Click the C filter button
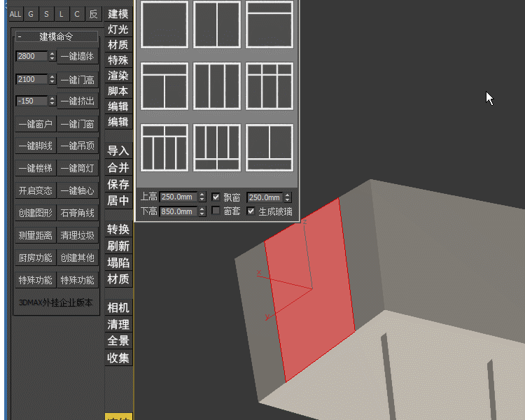The image size is (525, 420). [x=77, y=14]
